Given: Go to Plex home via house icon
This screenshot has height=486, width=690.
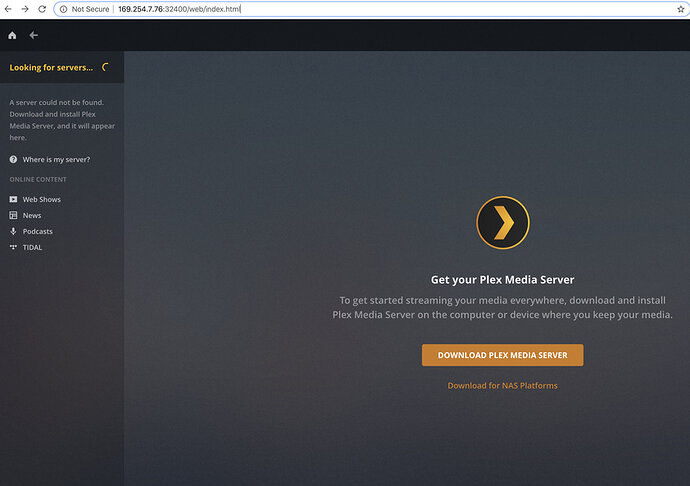Looking at the screenshot, I should [12, 35].
